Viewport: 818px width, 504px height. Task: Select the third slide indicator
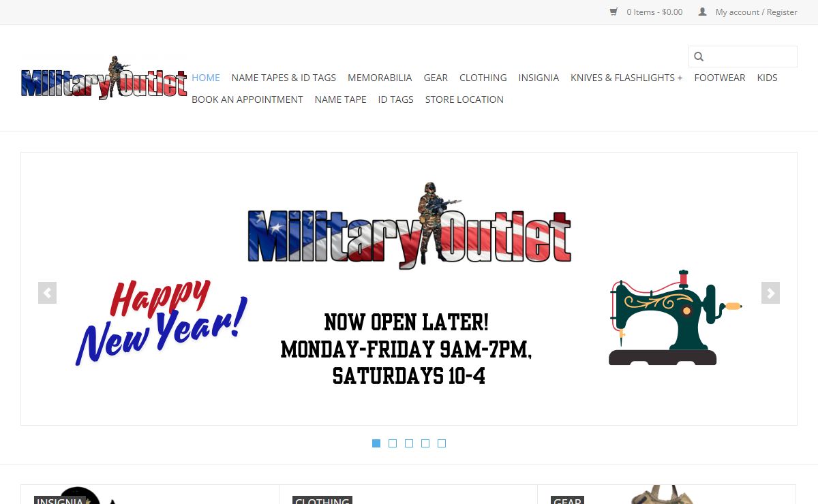tap(409, 443)
